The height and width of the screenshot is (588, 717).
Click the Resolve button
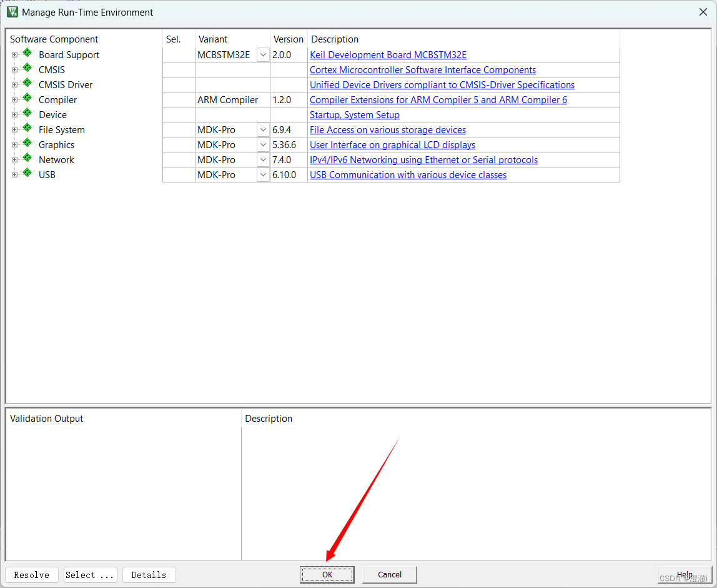coord(32,575)
